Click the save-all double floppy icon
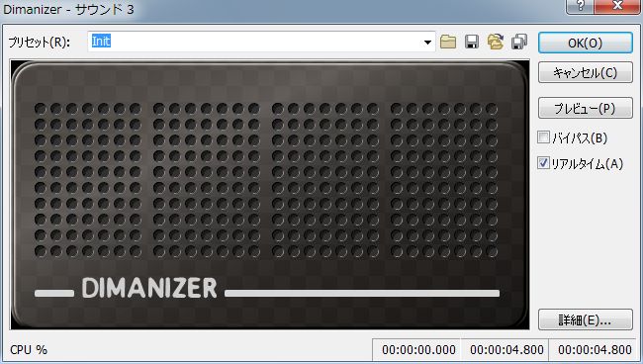The width and height of the screenshot is (643, 364). point(519,42)
